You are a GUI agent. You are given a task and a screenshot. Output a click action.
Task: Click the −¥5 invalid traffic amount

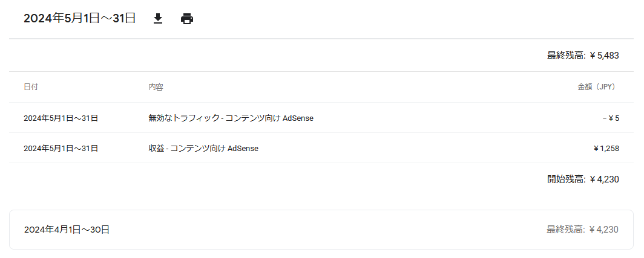pos(611,118)
